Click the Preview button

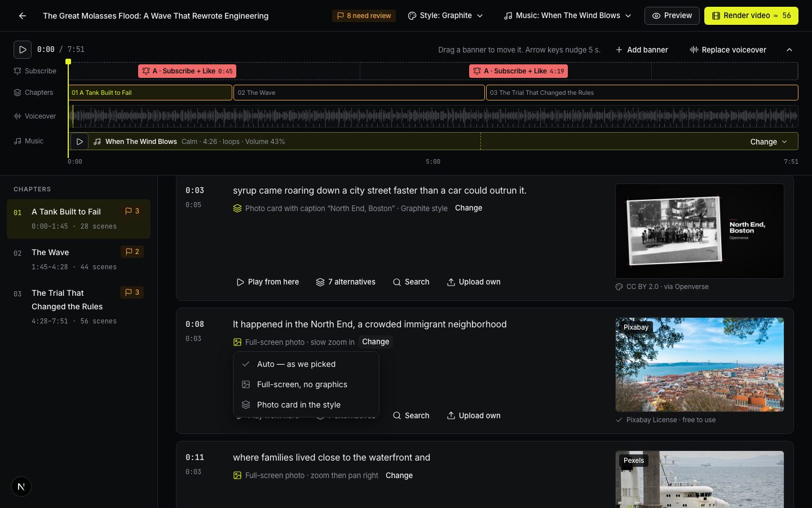tap(672, 16)
